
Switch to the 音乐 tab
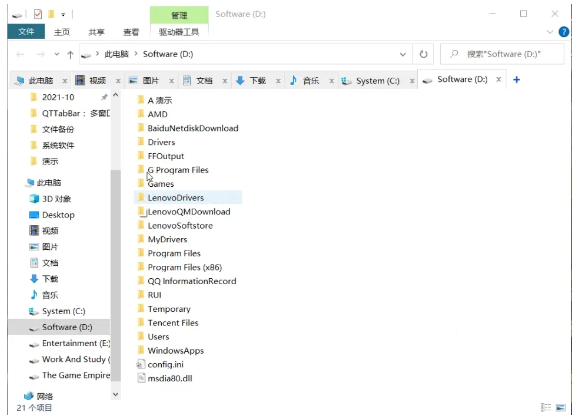[x=304, y=80]
